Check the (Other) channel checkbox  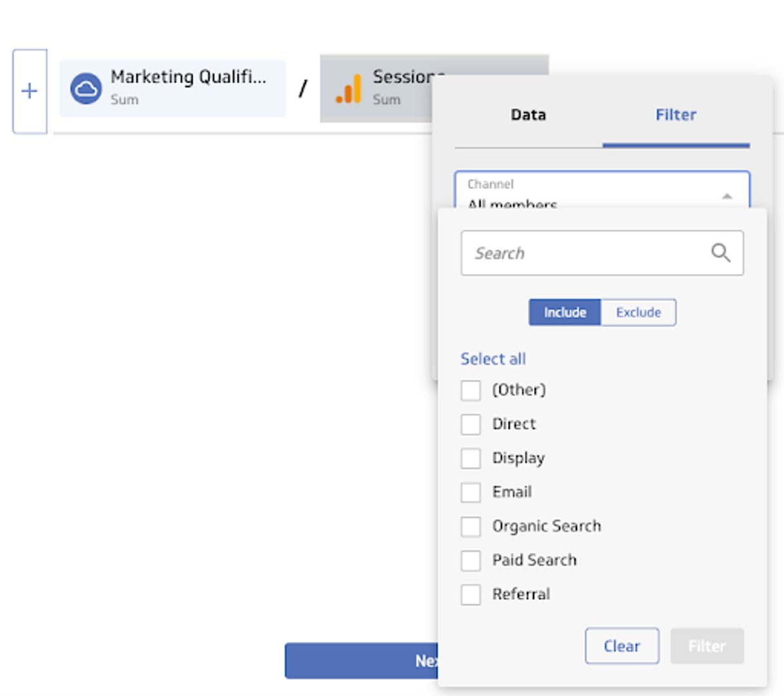pos(471,390)
